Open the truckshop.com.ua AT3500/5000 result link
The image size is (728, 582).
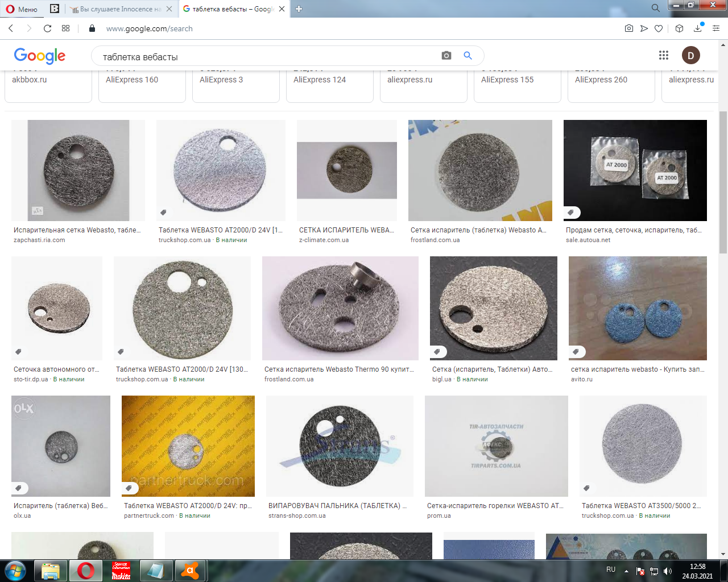[641, 505]
